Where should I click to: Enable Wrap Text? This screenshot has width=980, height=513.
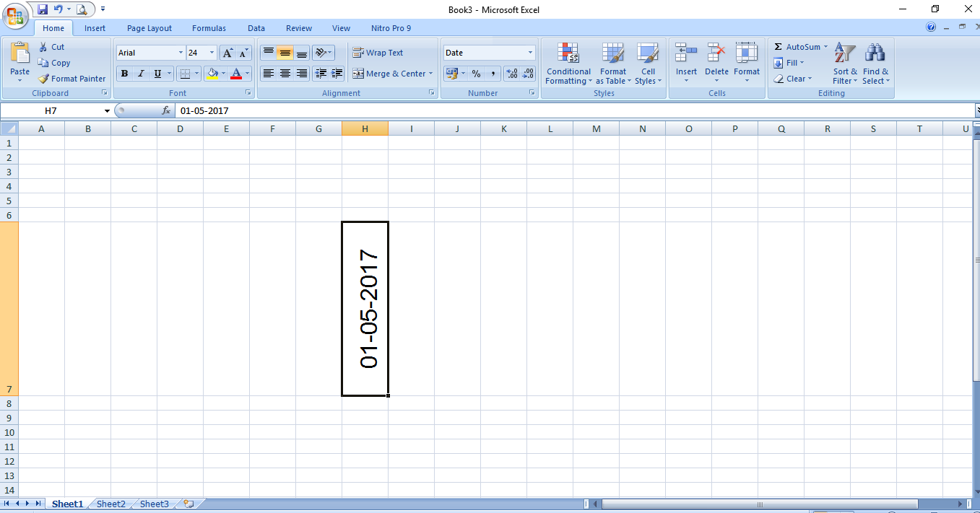click(378, 52)
